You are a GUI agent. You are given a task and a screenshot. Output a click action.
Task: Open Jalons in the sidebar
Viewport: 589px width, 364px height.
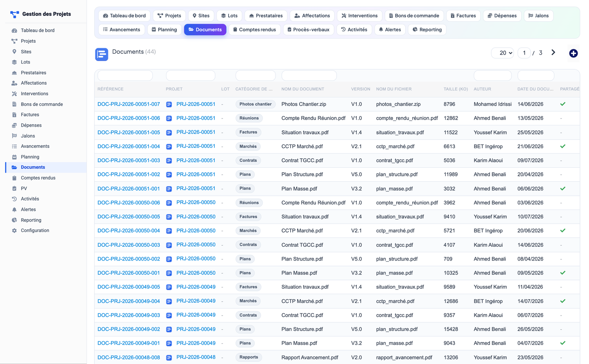[28, 136]
